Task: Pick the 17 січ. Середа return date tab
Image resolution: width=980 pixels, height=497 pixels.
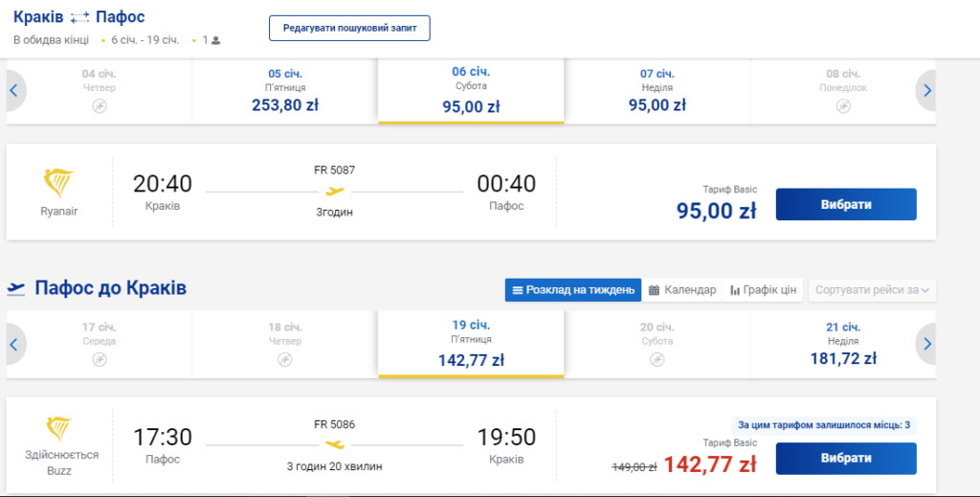Action: click(100, 345)
